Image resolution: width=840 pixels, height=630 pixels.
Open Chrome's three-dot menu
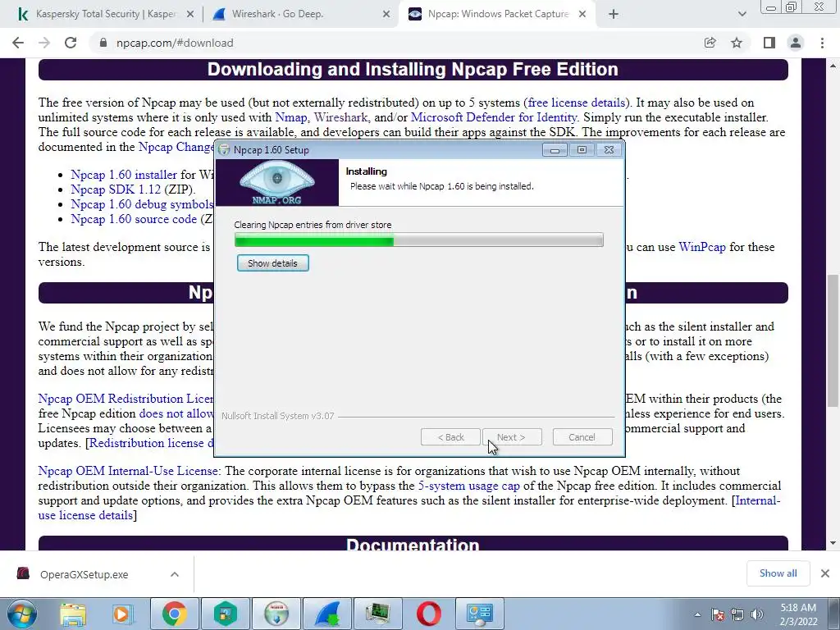[x=822, y=43]
